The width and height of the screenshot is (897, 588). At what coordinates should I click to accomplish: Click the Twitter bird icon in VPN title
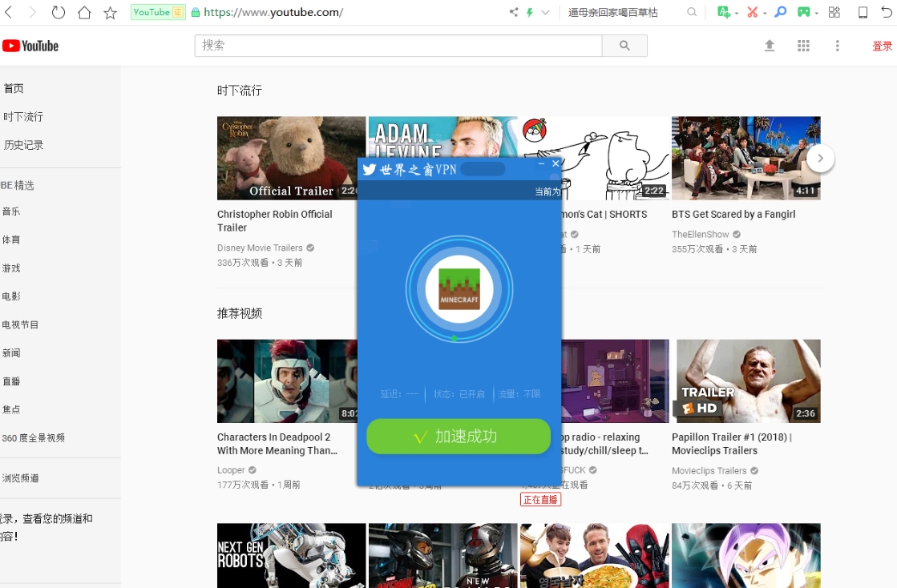(369, 169)
